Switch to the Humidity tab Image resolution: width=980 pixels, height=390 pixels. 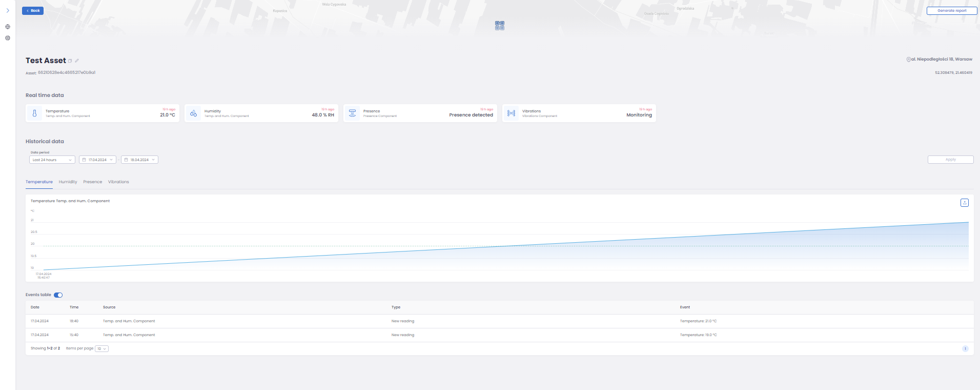pyautogui.click(x=68, y=182)
